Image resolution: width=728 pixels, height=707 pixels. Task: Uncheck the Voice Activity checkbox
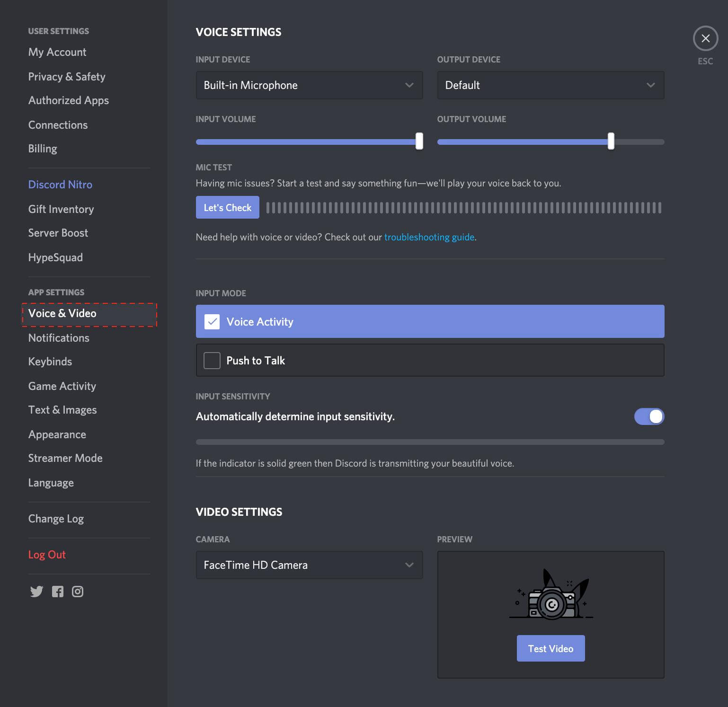pos(212,321)
